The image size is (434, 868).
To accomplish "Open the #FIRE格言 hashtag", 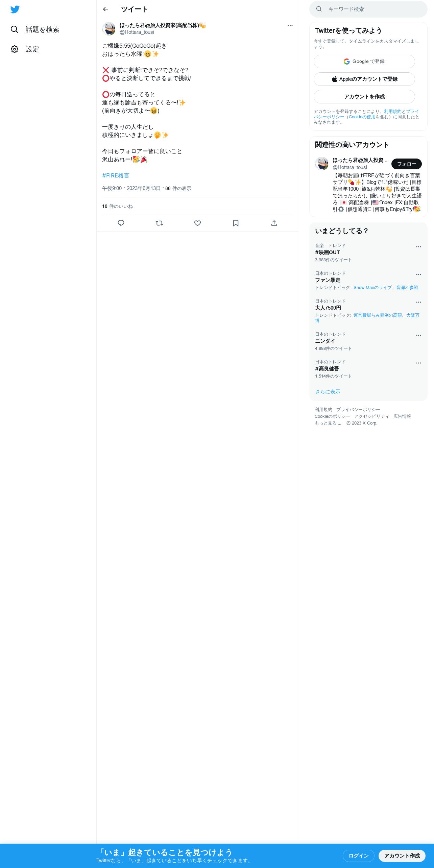I will tap(116, 175).
